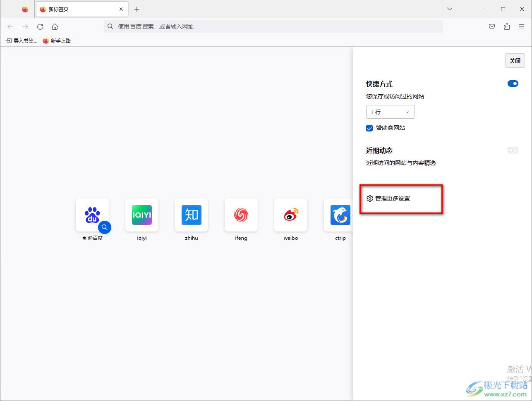The width and height of the screenshot is (532, 401).
Task: Uncheck the 赞助商网站 checkbox
Action: [369, 128]
